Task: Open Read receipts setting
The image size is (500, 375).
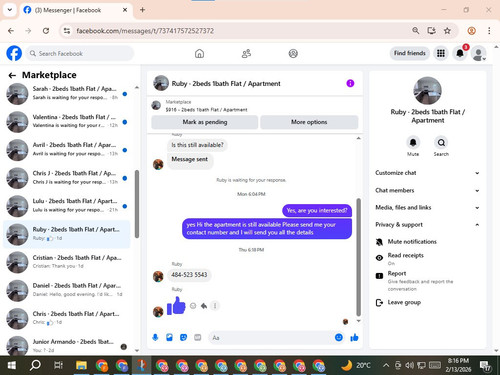Action: coord(427,259)
